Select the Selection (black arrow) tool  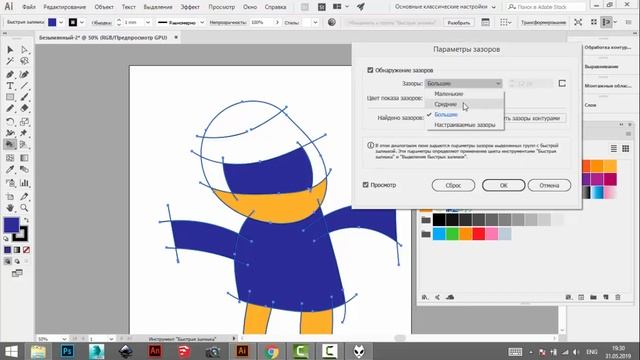coord(10,50)
